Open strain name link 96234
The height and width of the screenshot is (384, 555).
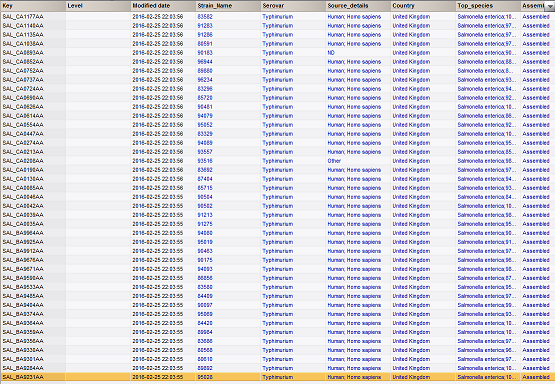[x=205, y=80]
